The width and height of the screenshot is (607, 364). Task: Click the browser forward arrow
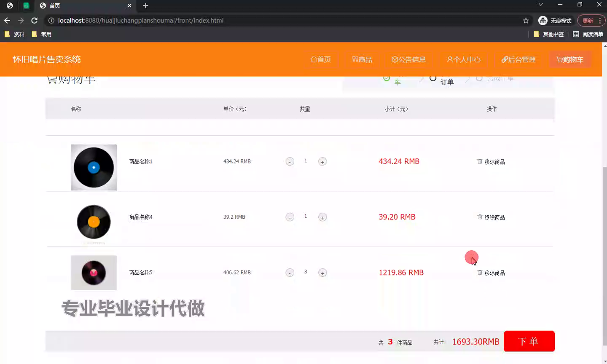[21, 20]
